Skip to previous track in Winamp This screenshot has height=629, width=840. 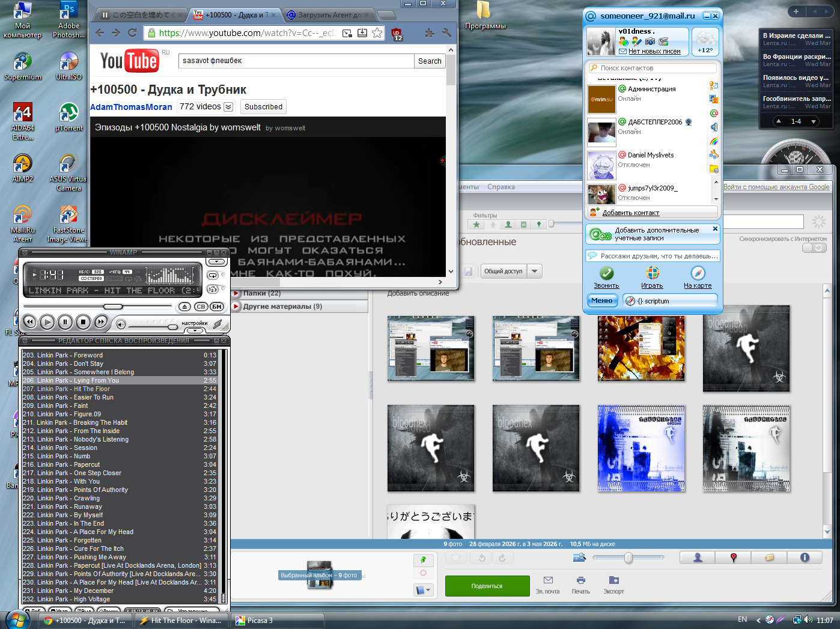(29, 322)
